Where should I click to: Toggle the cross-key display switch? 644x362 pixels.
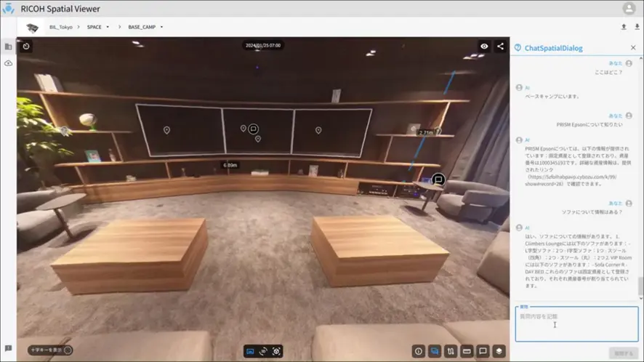click(68, 350)
